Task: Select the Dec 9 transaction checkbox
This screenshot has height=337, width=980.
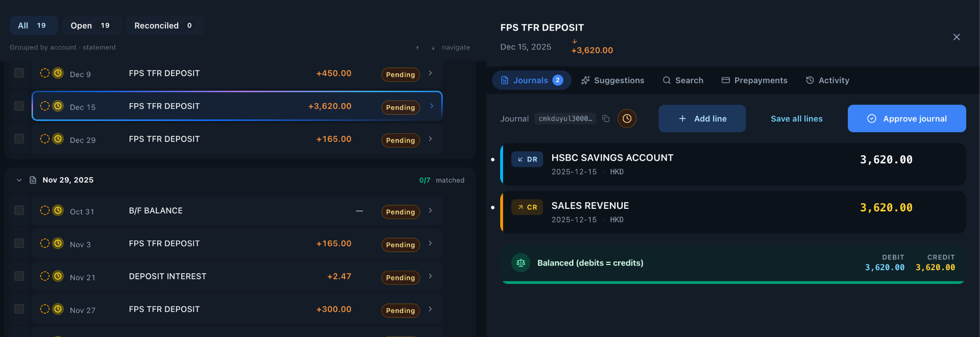Action: 19,73
